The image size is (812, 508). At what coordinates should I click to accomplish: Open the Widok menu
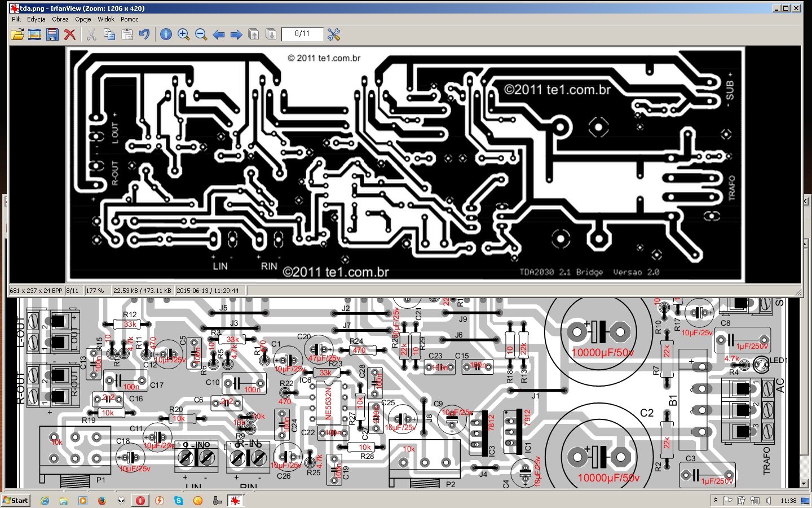tap(106, 19)
